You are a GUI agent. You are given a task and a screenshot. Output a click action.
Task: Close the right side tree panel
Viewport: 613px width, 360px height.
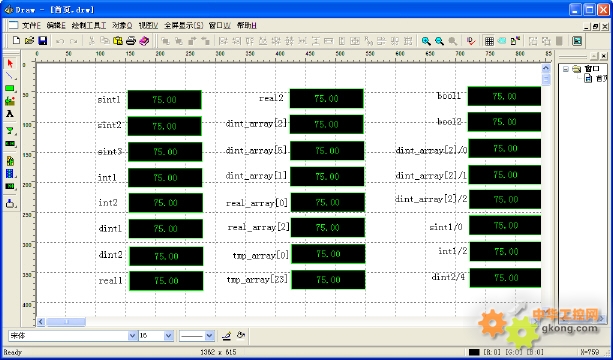[x=604, y=56]
